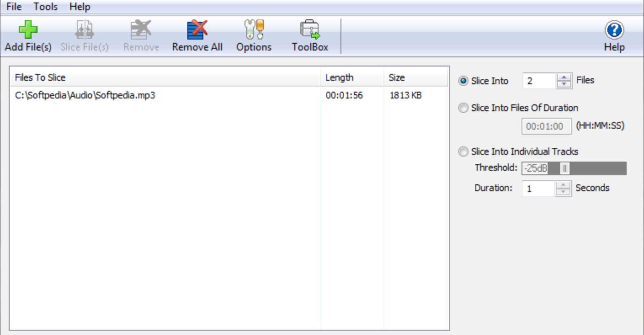Click the Slice File(s) toolbar icon
The height and width of the screenshot is (335, 644).
point(84,30)
